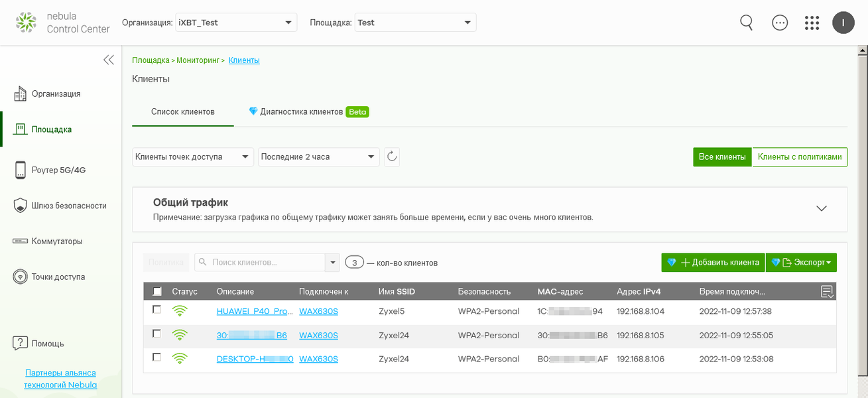Open the Партнеры альянса технологий Nebula link
This screenshot has width=868, height=398.
(60, 379)
